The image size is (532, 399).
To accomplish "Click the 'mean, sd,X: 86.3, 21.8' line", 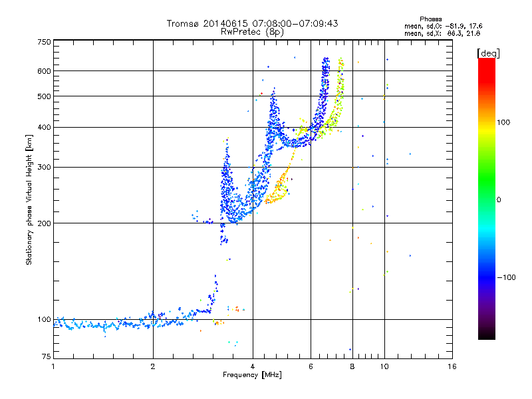I will [x=442, y=33].
